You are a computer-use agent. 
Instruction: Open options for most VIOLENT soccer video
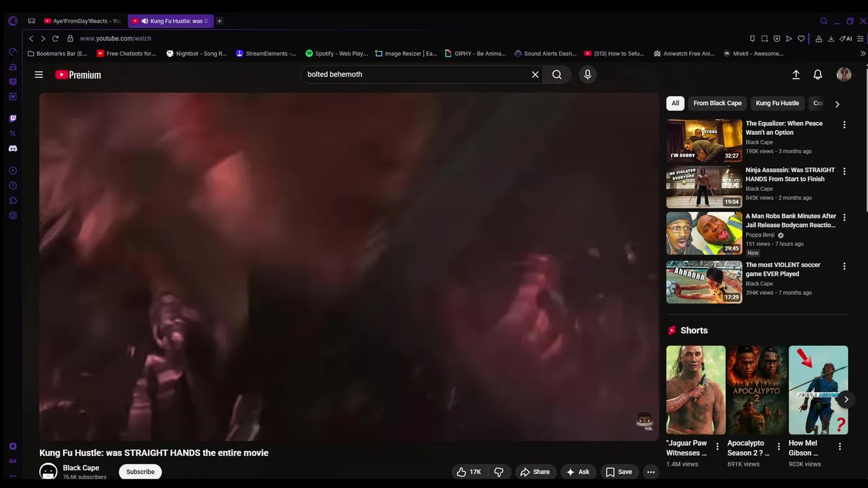(844, 266)
